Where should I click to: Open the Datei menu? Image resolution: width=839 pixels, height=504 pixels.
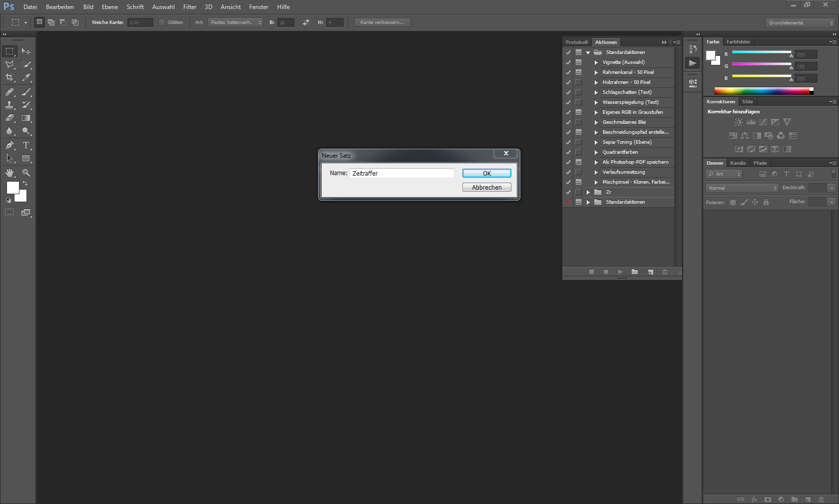[x=30, y=7]
